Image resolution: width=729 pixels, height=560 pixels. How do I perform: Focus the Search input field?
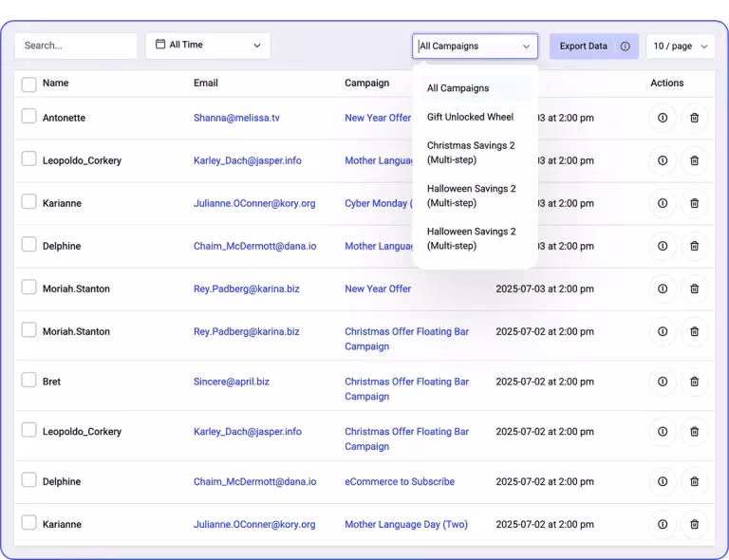(x=76, y=46)
